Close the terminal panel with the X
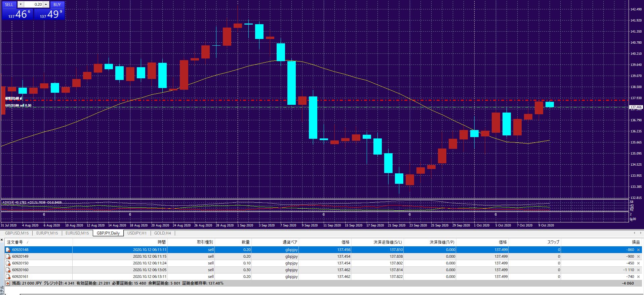Viewport: 644px width, 295px height. (2, 240)
